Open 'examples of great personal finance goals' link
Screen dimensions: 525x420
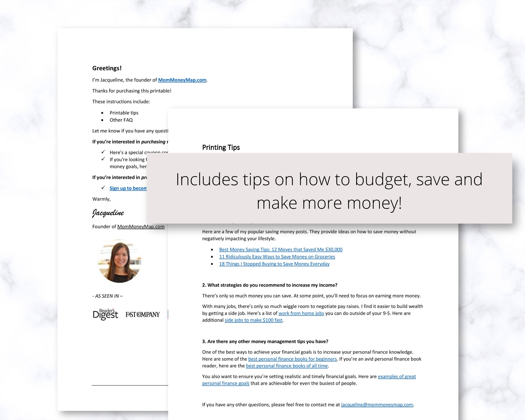[397, 376]
